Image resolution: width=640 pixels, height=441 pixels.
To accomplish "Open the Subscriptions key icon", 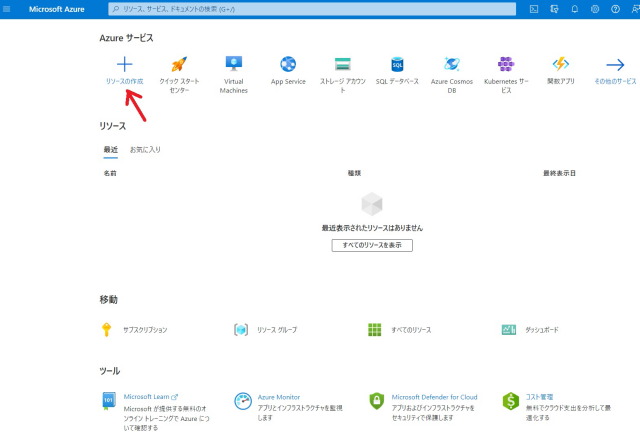I will coord(107,330).
